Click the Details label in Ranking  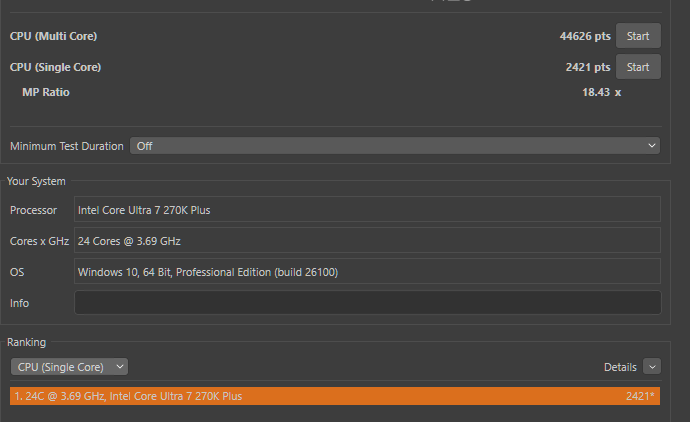pyautogui.click(x=620, y=367)
